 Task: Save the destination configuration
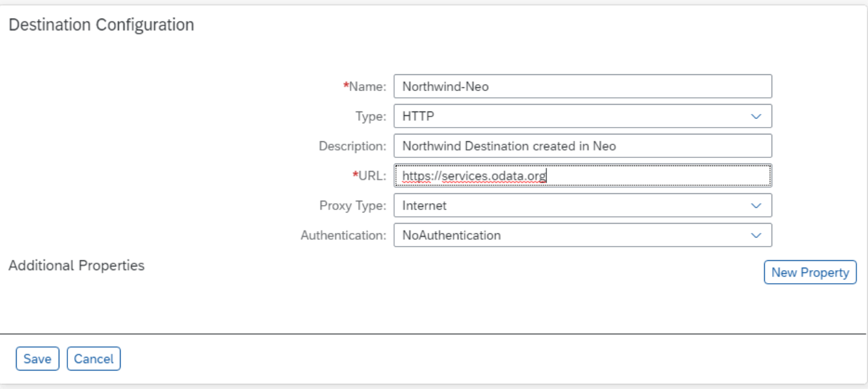click(37, 359)
